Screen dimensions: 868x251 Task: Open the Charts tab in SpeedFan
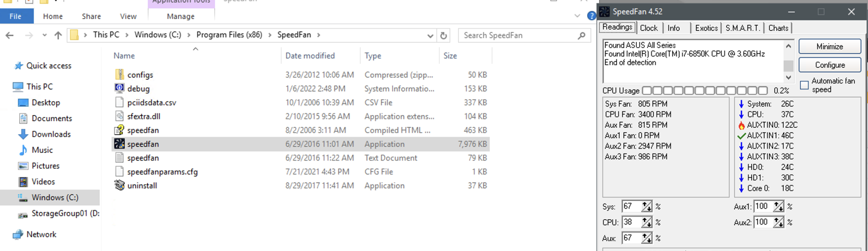[778, 28]
